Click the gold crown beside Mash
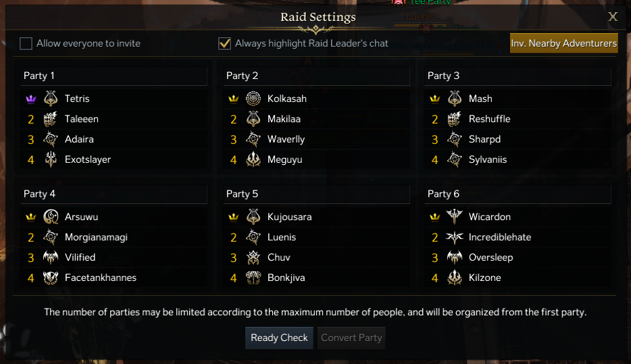Image resolution: width=631 pixels, height=364 pixels. click(x=435, y=99)
